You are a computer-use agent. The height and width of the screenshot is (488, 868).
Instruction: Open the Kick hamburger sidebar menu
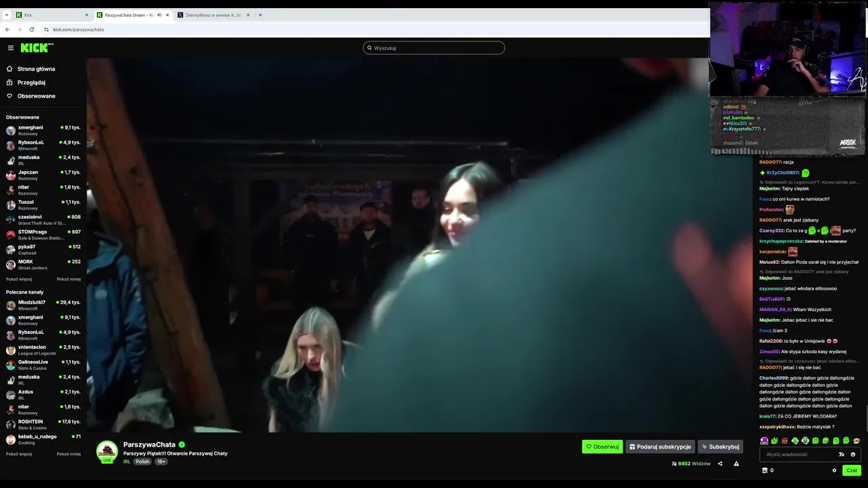11,47
